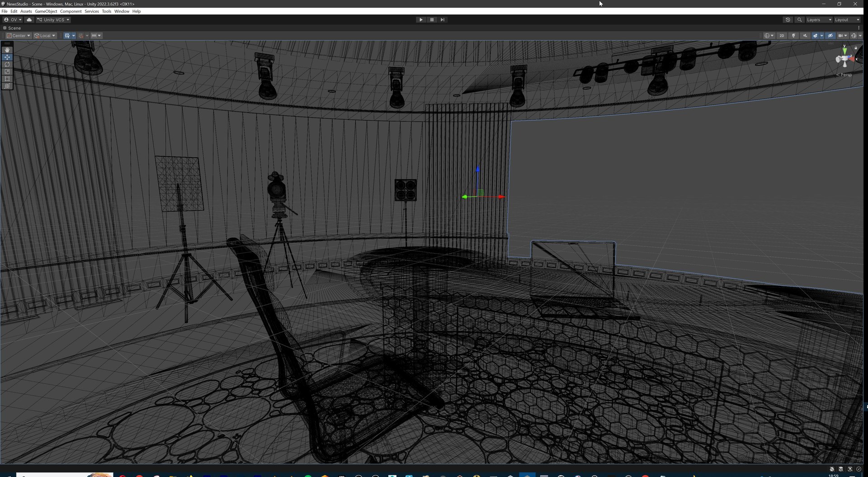Open draw mode shading dropdown

coord(769,36)
